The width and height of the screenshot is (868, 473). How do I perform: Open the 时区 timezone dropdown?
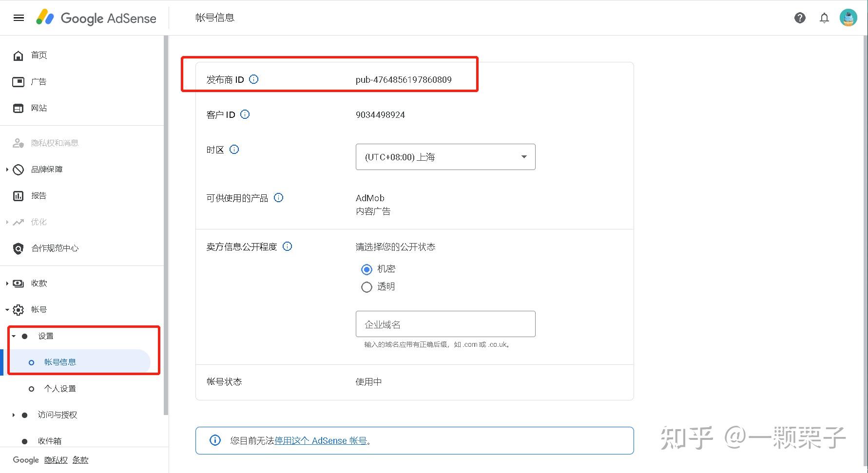pyautogui.click(x=445, y=157)
